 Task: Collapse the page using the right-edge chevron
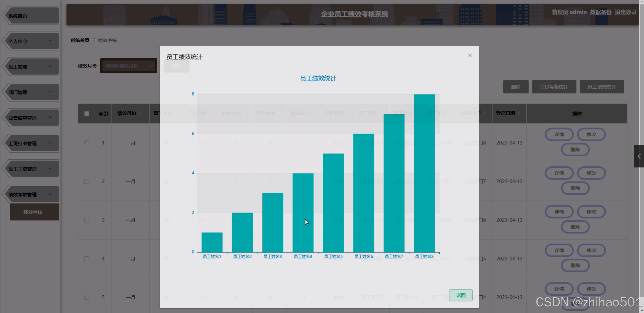click(639, 156)
